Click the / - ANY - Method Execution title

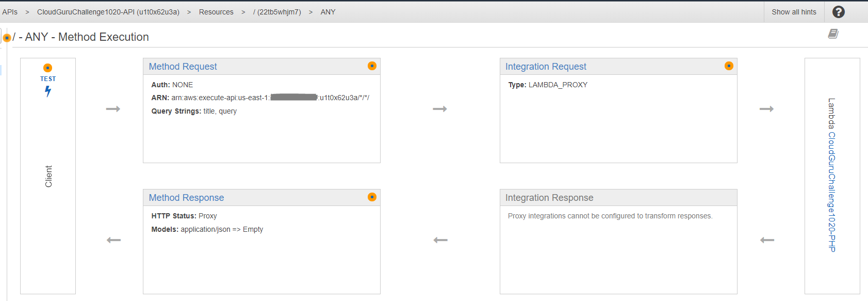(x=81, y=37)
